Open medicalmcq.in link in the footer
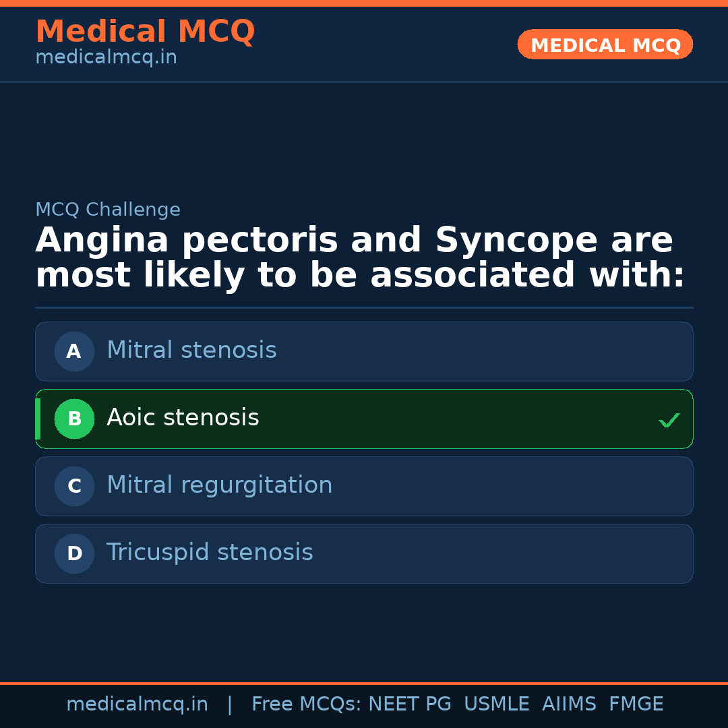The image size is (728, 728). click(x=137, y=704)
